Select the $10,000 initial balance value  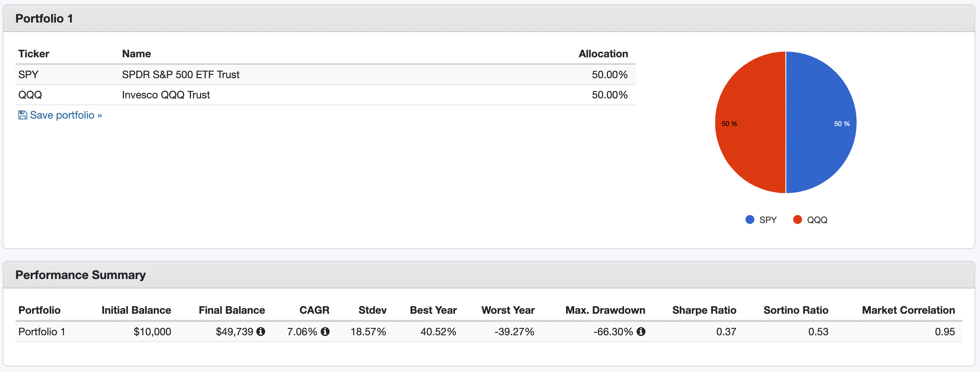coord(152,332)
